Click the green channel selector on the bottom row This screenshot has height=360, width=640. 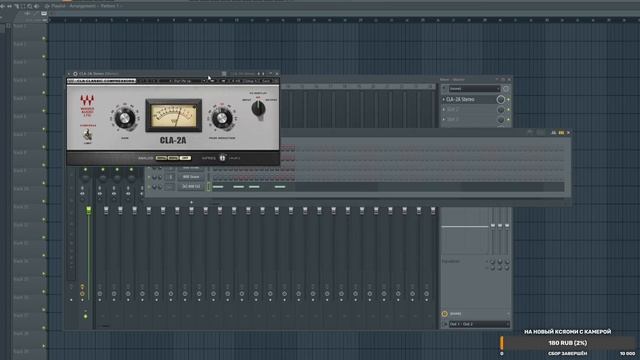209,187
